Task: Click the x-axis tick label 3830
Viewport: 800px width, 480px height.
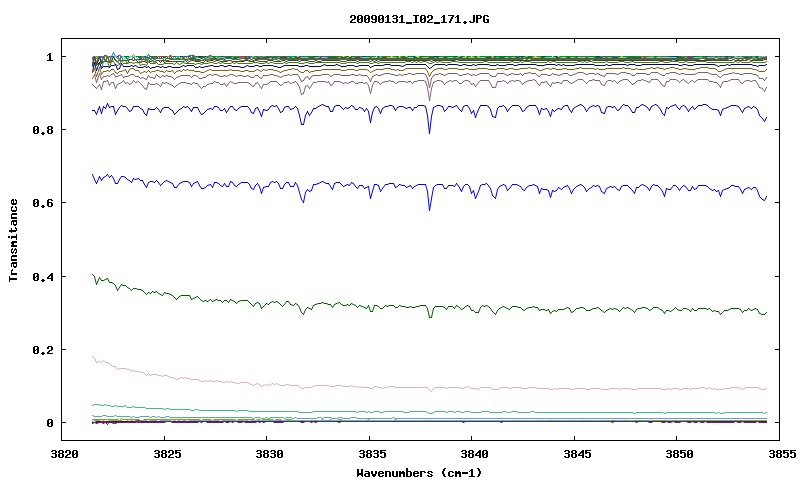Action: pos(269,454)
